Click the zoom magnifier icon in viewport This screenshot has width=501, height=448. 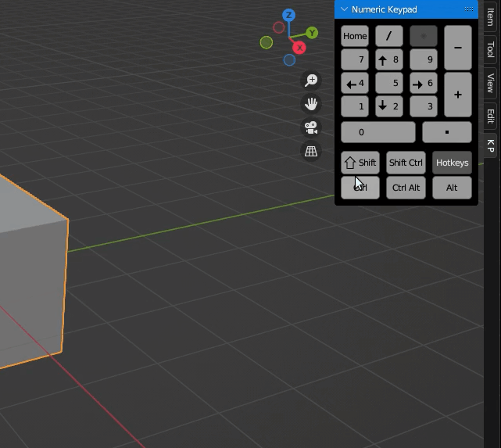pos(311,80)
